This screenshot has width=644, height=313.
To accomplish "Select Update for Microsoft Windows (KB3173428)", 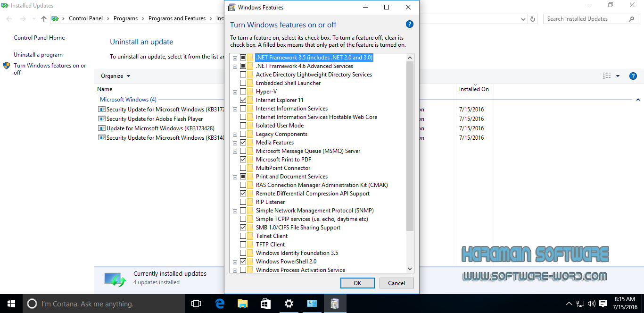I will [x=160, y=128].
